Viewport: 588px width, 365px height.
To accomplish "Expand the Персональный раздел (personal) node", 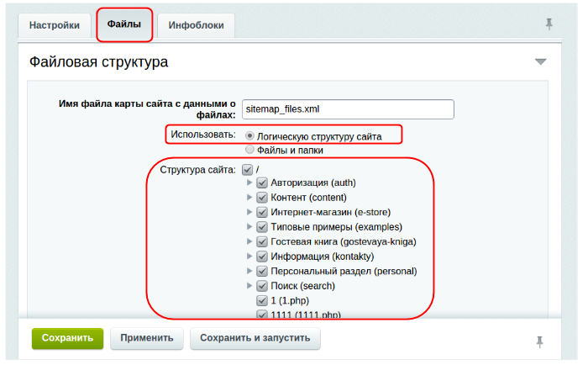I will click(249, 272).
